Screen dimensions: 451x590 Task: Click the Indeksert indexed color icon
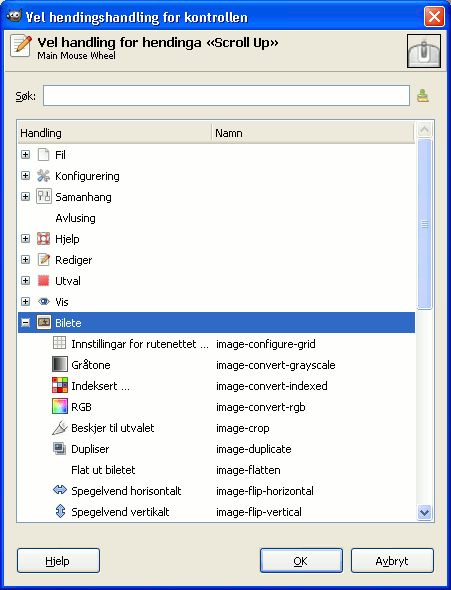tap(59, 386)
